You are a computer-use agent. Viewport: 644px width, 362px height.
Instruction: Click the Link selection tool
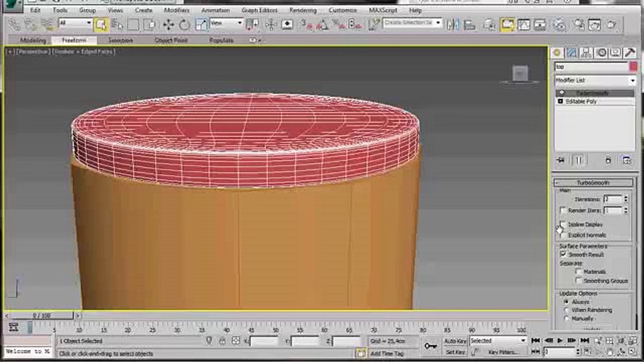pyautogui.click(x=15, y=24)
